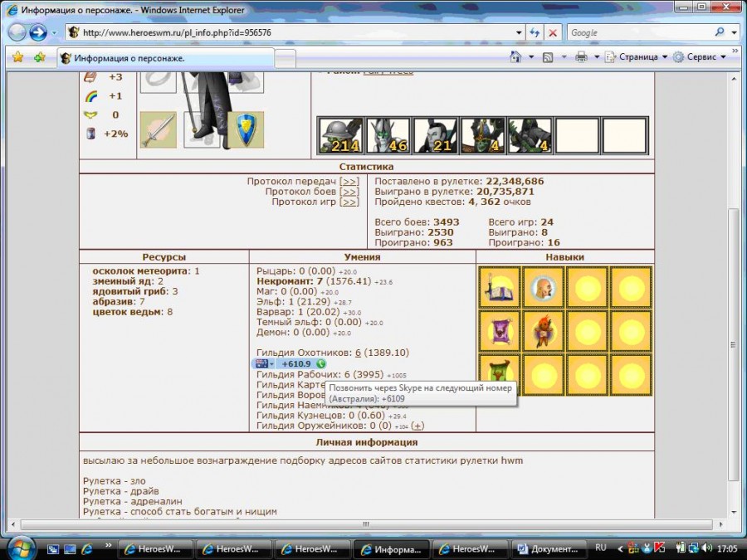Open the Skype flag country dropdown
This screenshot has width=747, height=560.
tap(265, 364)
